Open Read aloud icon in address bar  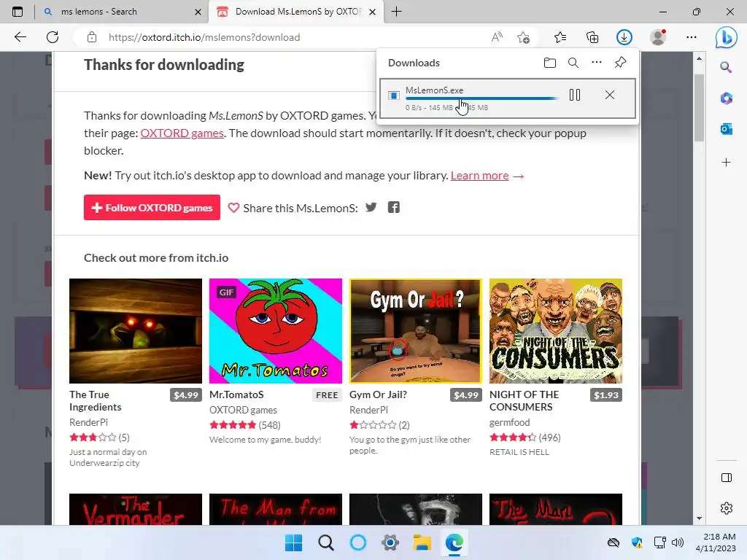click(497, 37)
